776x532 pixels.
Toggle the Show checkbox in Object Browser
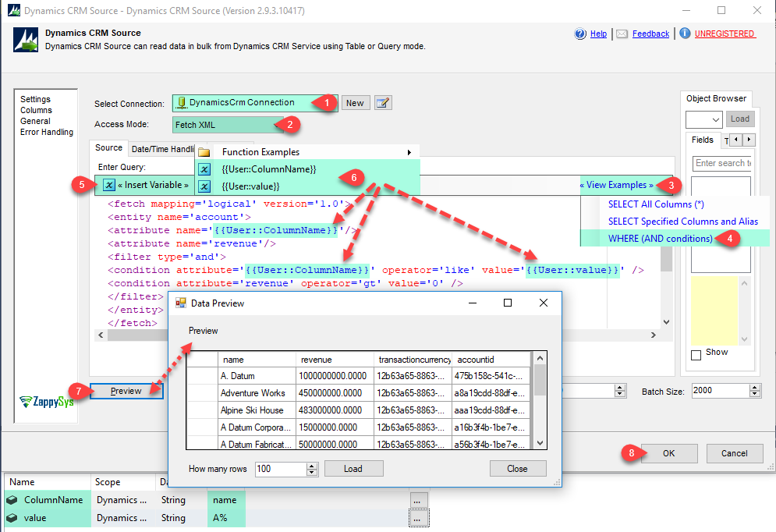pyautogui.click(x=696, y=355)
